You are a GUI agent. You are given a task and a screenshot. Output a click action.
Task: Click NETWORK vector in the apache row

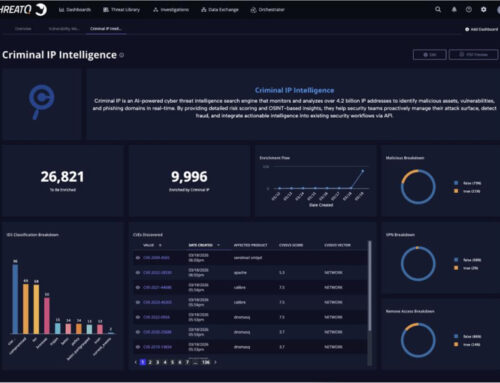click(333, 272)
